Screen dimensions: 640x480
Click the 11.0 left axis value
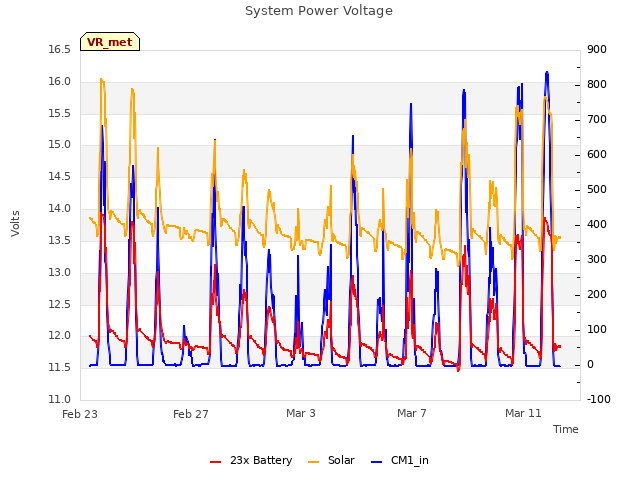coord(60,399)
